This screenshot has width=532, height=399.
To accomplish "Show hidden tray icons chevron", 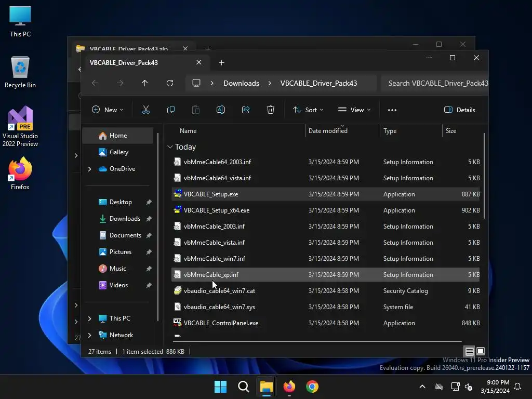I will pyautogui.click(x=422, y=387).
